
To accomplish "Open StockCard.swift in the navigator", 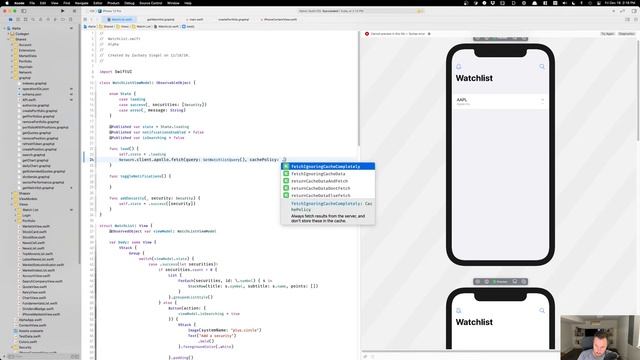I will pos(34,232).
